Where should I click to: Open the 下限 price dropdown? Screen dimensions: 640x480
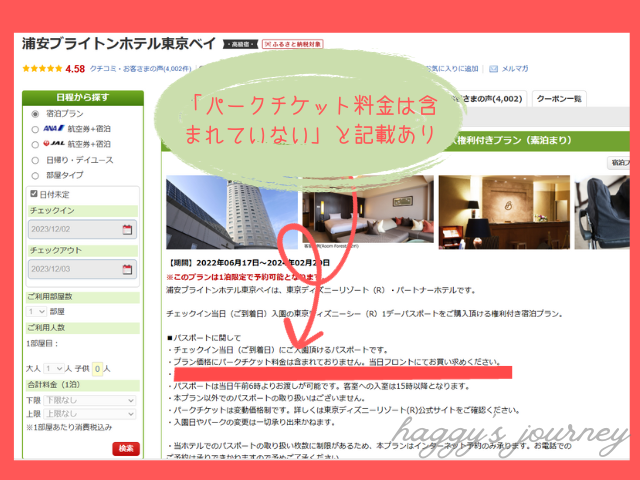point(89,400)
